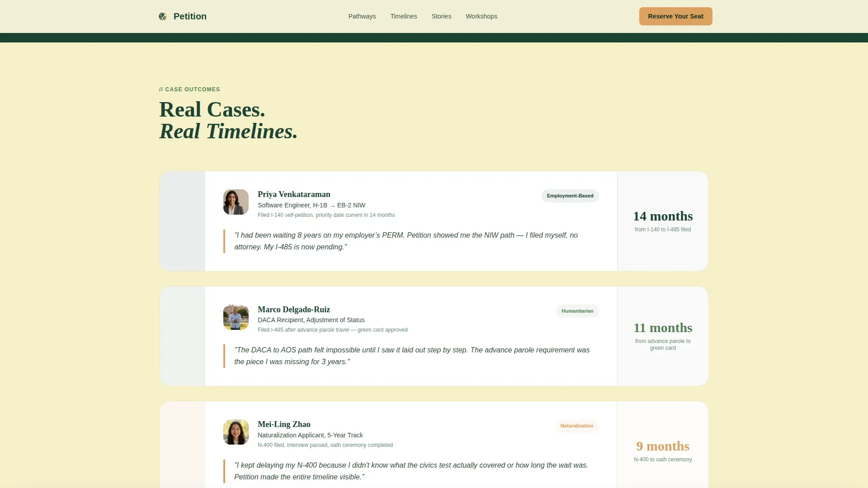
Task: Click the name Marco Delgado-Ruiz
Action: 294,310
